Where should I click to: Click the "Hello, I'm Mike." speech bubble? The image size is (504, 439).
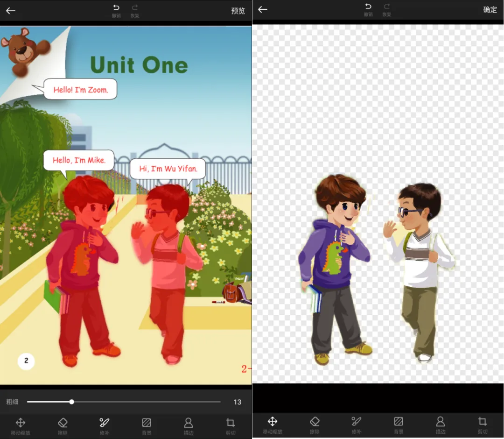(79, 160)
